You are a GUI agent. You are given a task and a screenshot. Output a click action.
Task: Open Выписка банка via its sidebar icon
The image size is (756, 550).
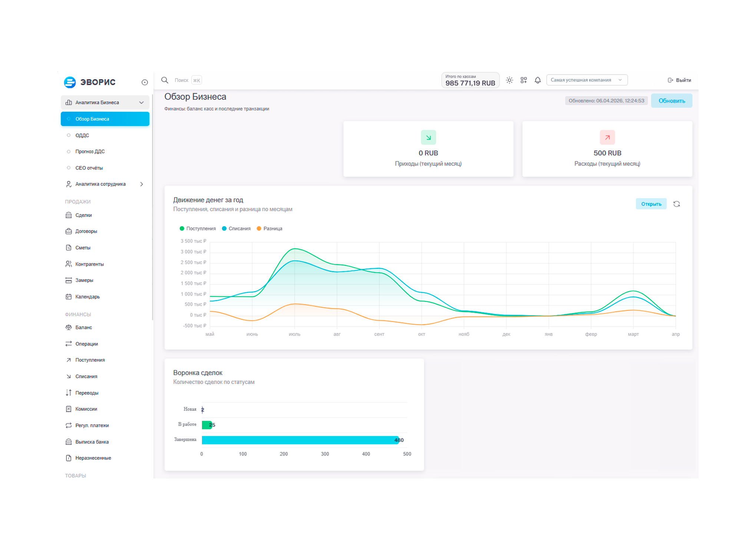pyautogui.click(x=69, y=442)
